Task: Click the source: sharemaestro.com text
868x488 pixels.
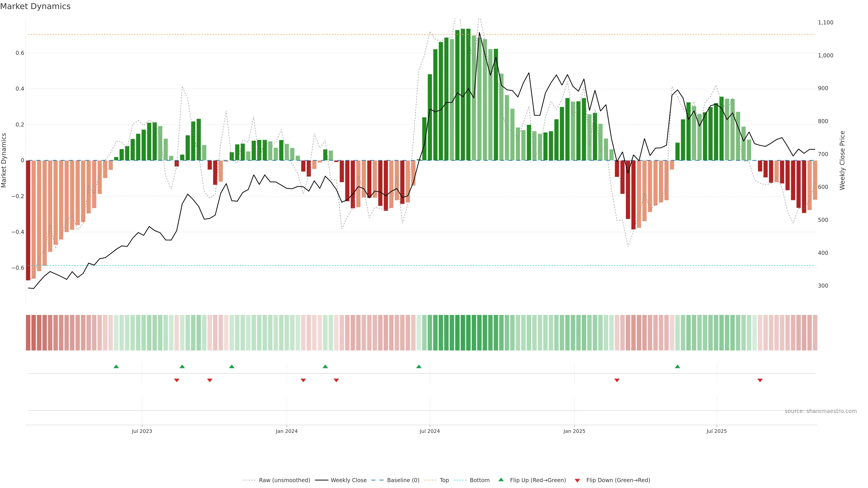Action: [821, 411]
